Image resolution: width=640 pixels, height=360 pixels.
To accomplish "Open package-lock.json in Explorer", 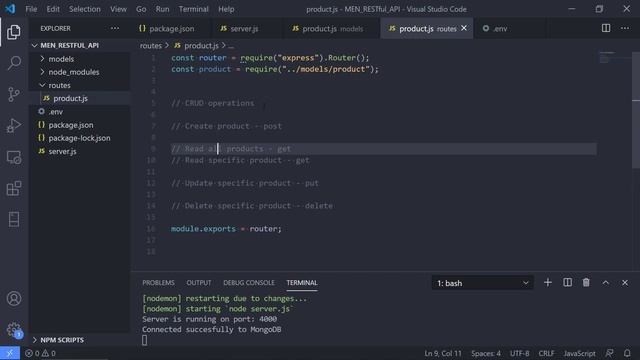I will click(x=80, y=138).
